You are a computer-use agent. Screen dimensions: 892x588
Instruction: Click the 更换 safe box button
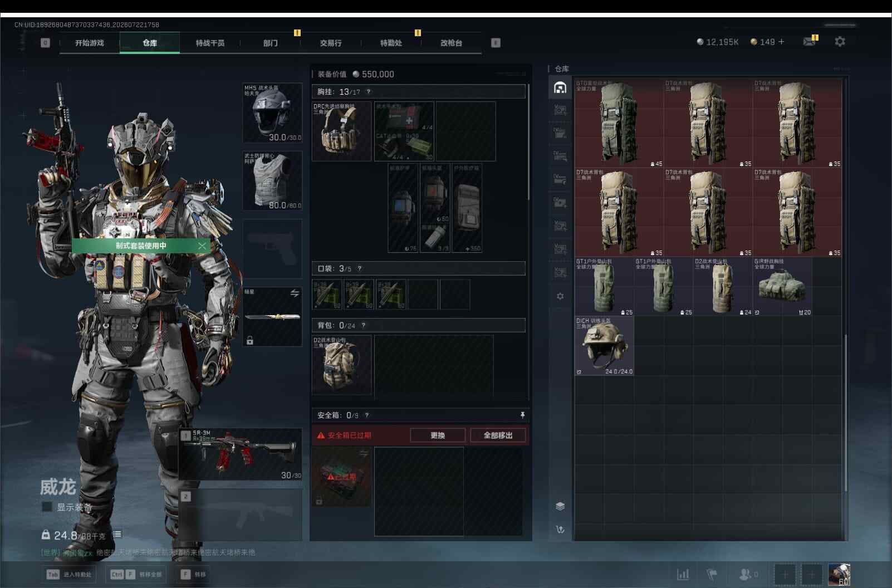[x=438, y=435]
